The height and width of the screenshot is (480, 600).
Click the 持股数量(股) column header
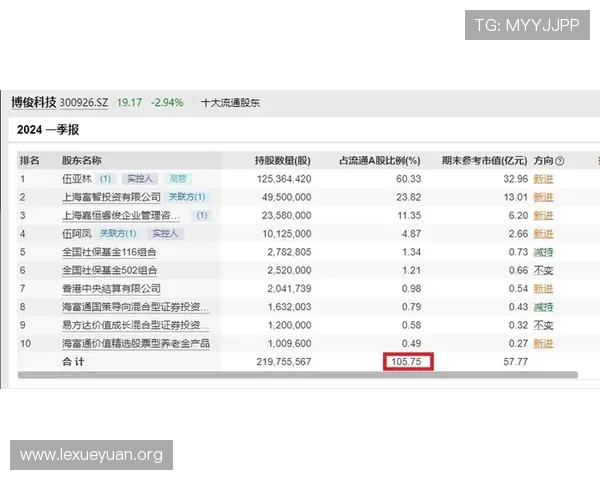coord(283,161)
